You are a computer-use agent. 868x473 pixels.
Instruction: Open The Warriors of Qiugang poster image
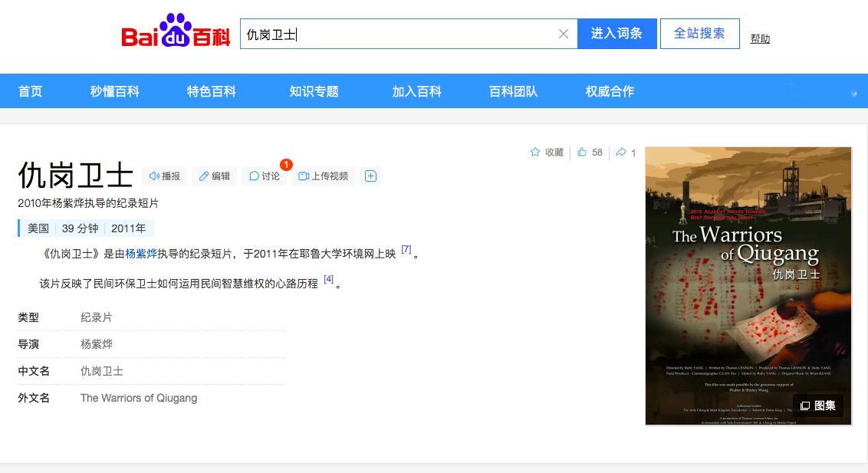[x=748, y=285]
